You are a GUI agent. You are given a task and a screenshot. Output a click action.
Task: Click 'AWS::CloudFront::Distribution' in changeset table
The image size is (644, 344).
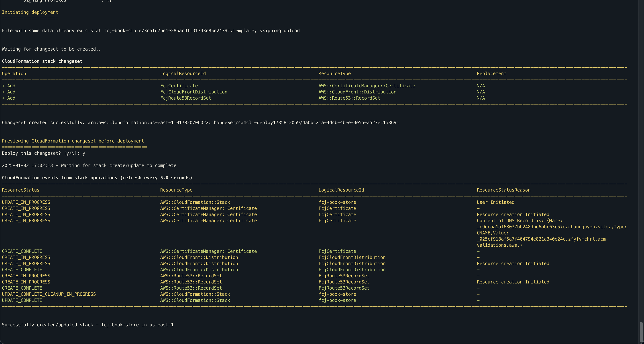357,92
